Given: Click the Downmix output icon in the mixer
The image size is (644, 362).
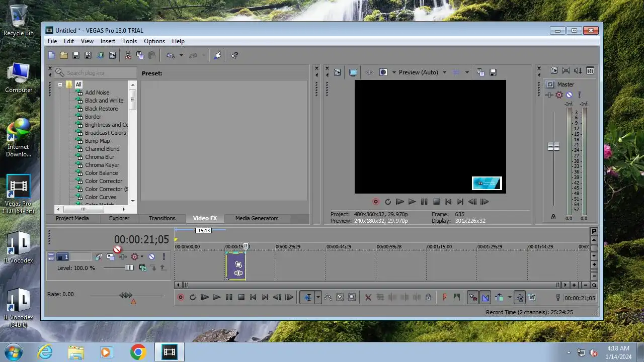Looking at the screenshot, I should pos(566,71).
